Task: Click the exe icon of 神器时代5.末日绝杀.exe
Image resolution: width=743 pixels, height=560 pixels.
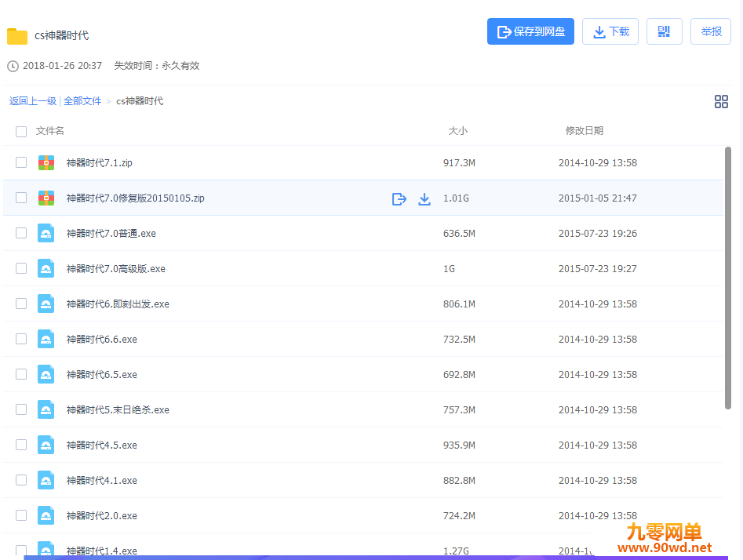Action: (46, 409)
